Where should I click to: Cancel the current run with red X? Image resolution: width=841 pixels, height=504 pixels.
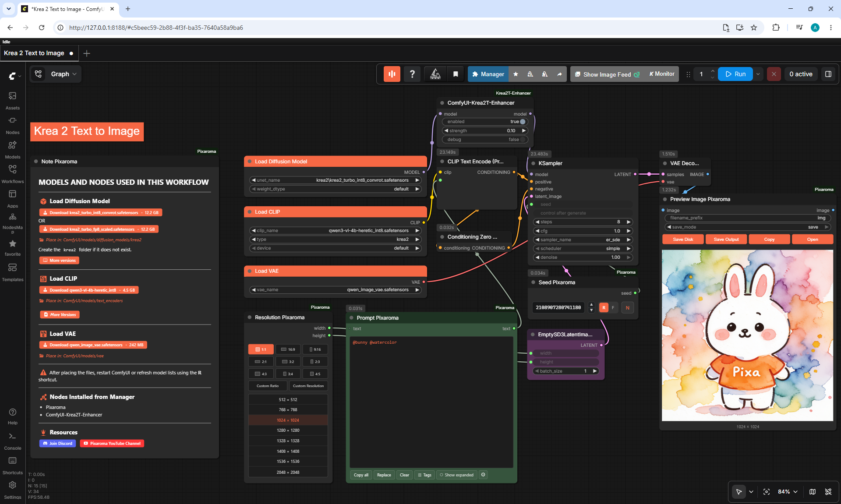point(774,74)
